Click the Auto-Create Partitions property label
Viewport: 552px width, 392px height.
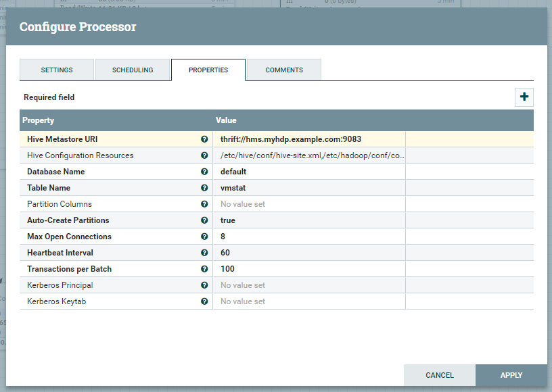(x=68, y=220)
